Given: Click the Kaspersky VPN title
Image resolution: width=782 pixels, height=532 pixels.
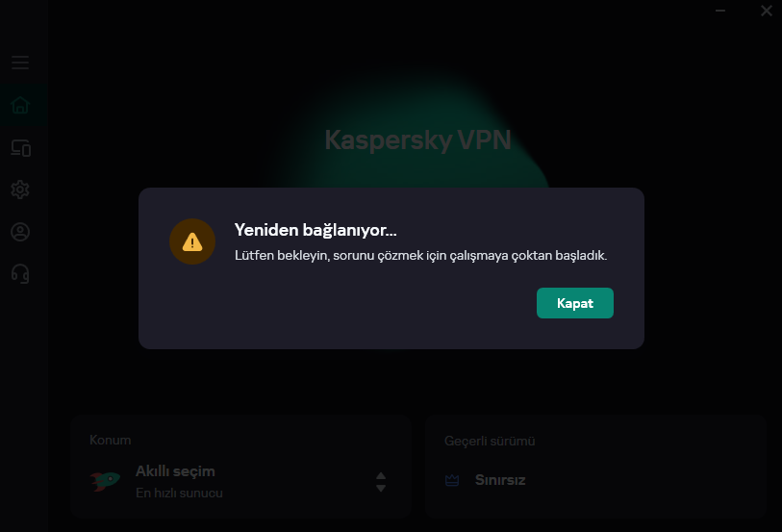Looking at the screenshot, I should pyautogui.click(x=417, y=140).
